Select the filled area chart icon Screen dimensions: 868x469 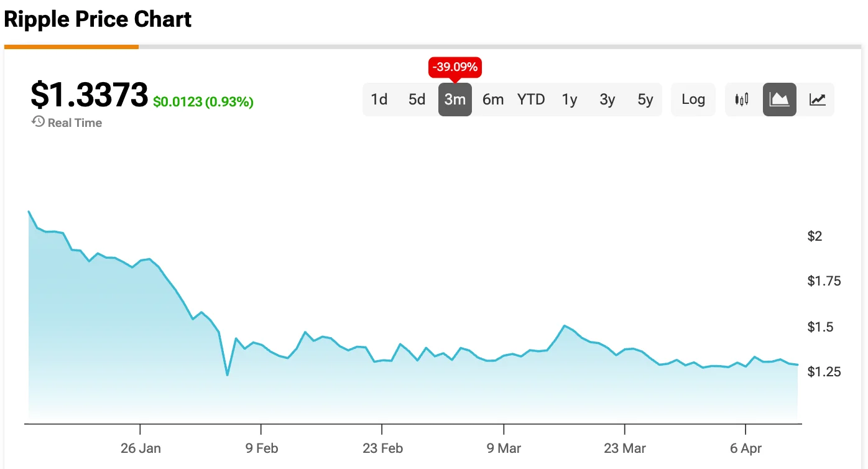(x=780, y=100)
